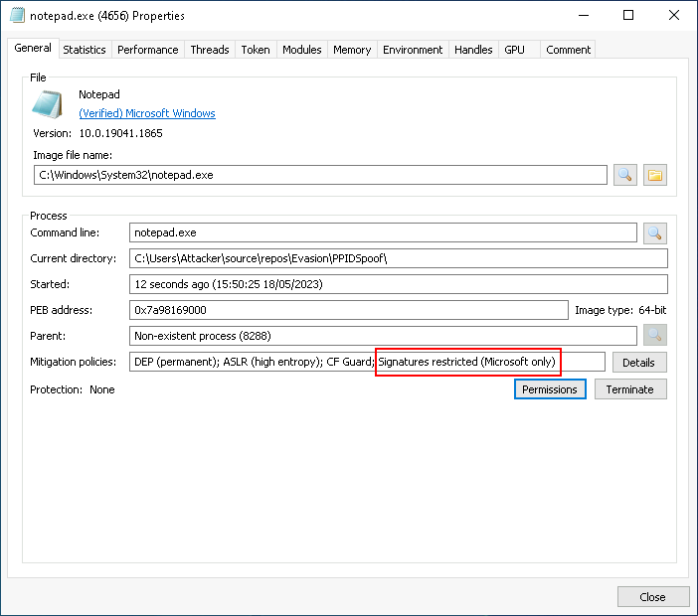This screenshot has width=698, height=616.
Task: Select the Threads tab
Action: click(210, 50)
